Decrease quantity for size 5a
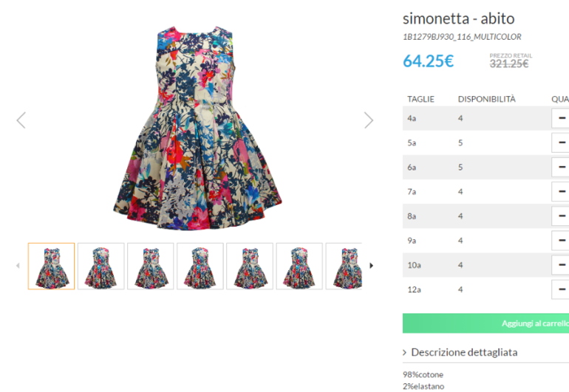The image size is (569, 392). (560, 142)
